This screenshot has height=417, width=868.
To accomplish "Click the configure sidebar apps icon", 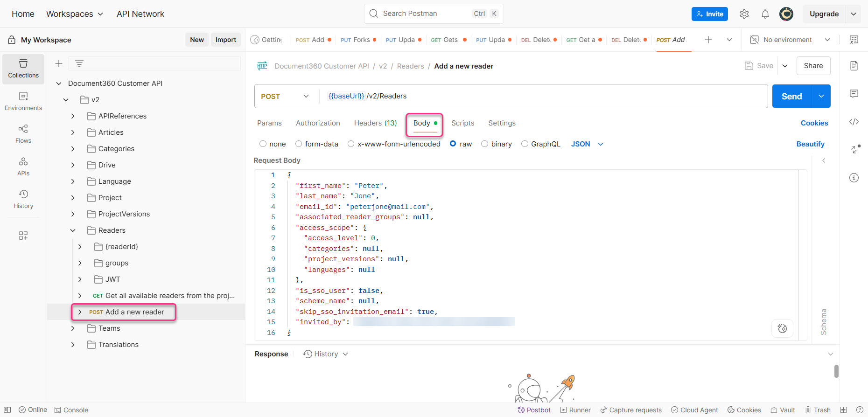I will point(23,236).
